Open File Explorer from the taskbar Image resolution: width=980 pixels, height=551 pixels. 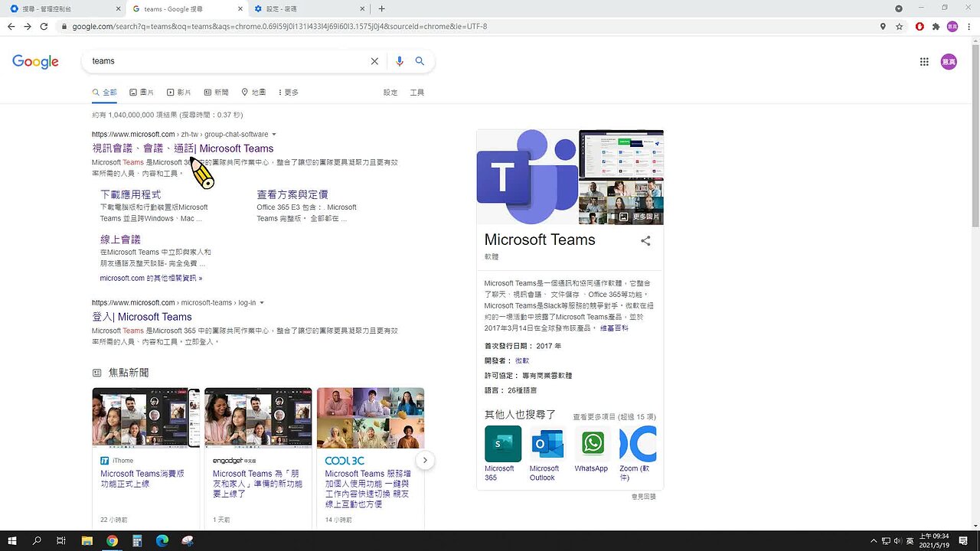click(x=87, y=540)
